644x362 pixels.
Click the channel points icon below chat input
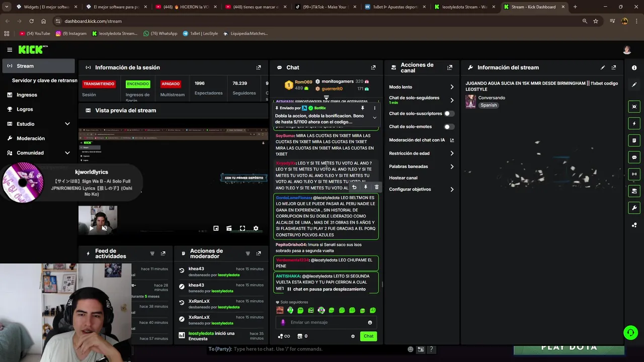[x=284, y=336]
